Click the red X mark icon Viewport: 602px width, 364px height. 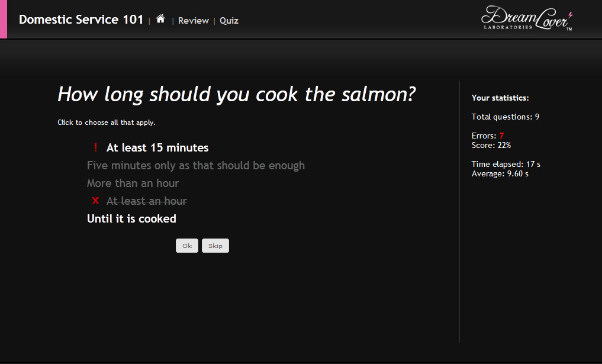click(95, 201)
